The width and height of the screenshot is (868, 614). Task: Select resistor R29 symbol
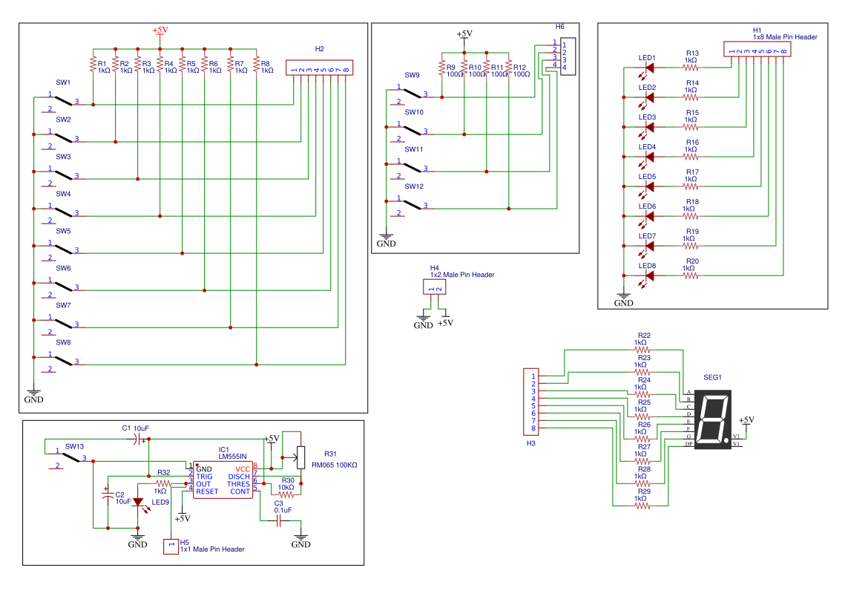(642, 506)
